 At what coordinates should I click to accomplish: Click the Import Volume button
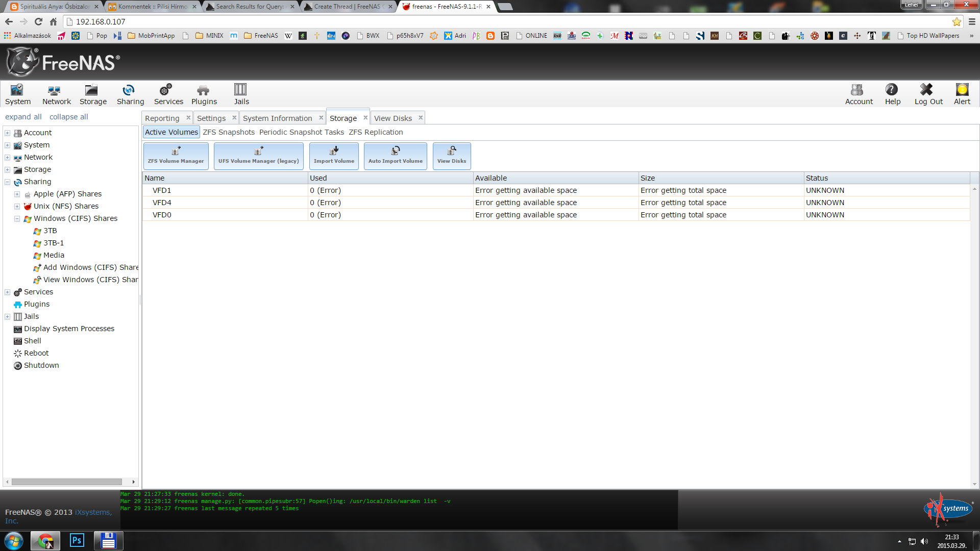(334, 156)
